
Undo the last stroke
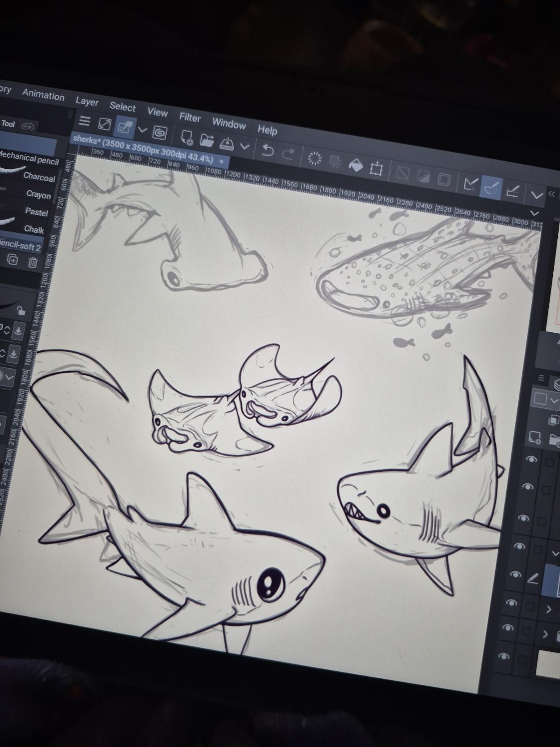268,150
